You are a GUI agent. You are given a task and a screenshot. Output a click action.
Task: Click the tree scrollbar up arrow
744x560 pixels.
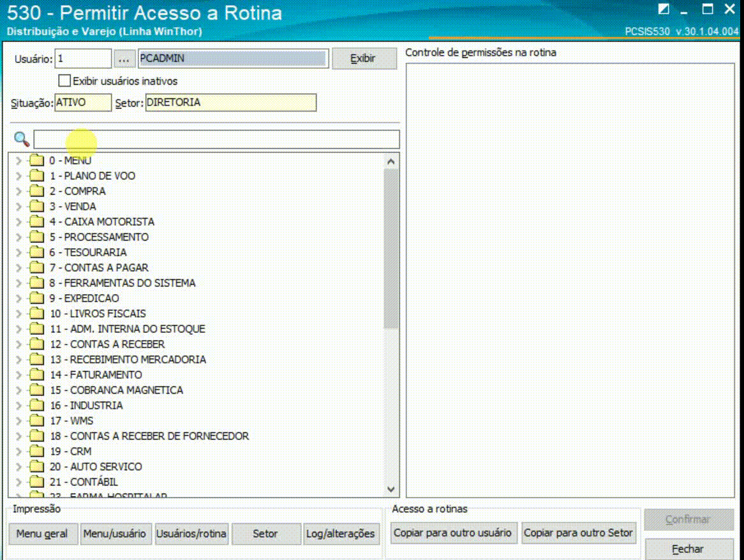click(x=391, y=162)
